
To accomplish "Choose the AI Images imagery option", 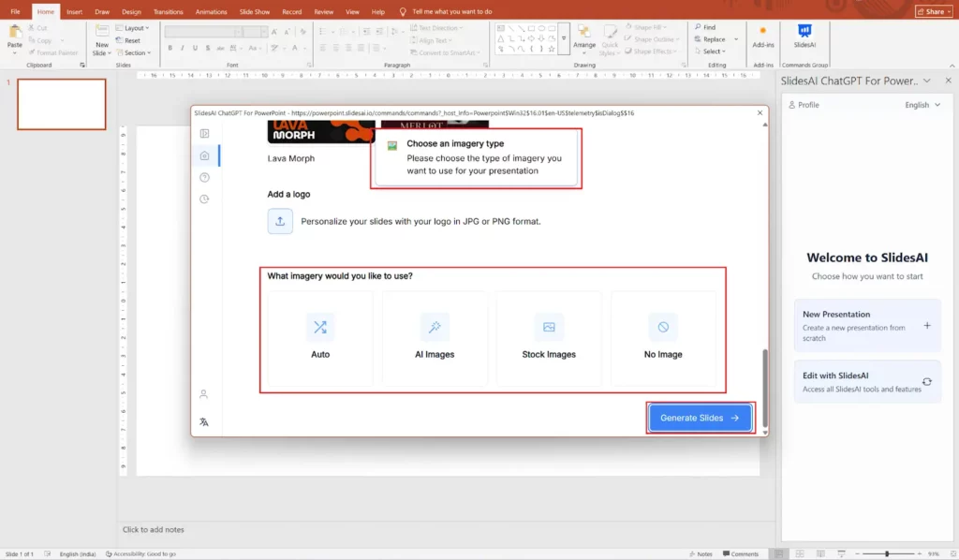I will (x=435, y=338).
